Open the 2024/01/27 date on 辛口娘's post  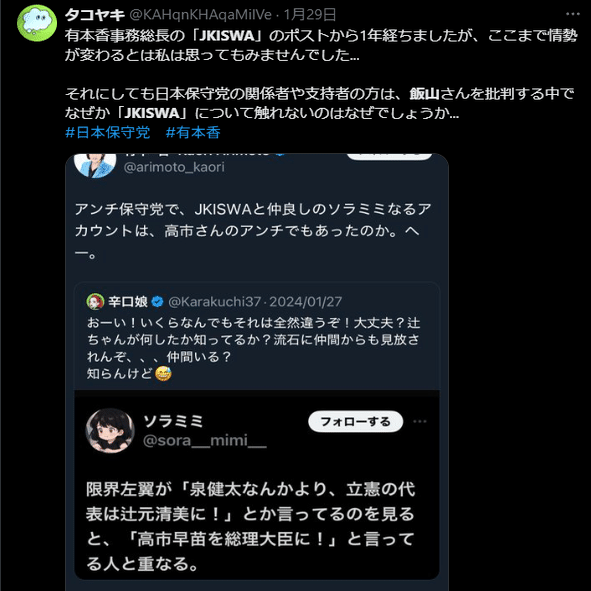(306, 302)
